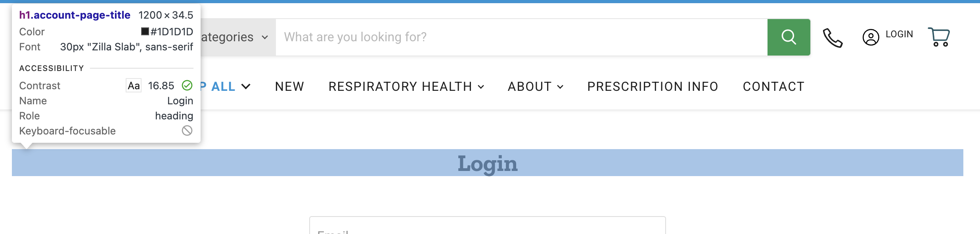Click the not keyboard-focusable circle icon

coord(187,130)
